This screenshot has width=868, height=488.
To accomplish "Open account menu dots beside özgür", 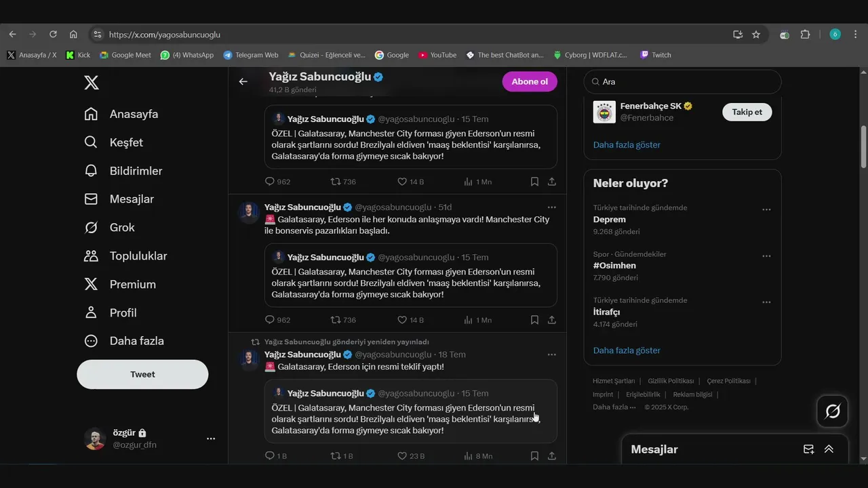I will (211, 439).
